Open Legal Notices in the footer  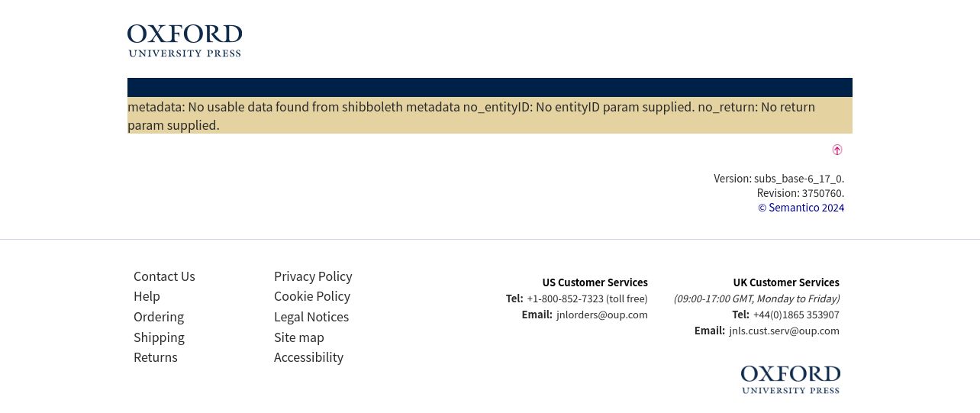311,317
